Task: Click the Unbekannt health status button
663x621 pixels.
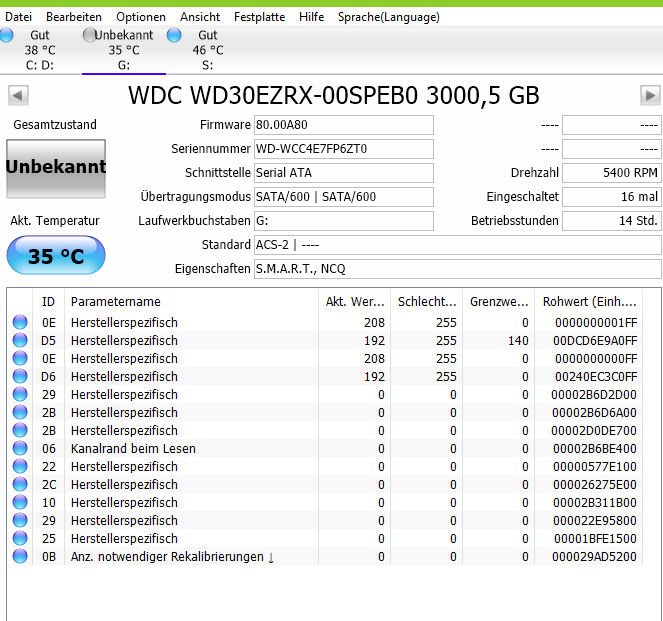Action: 56,169
